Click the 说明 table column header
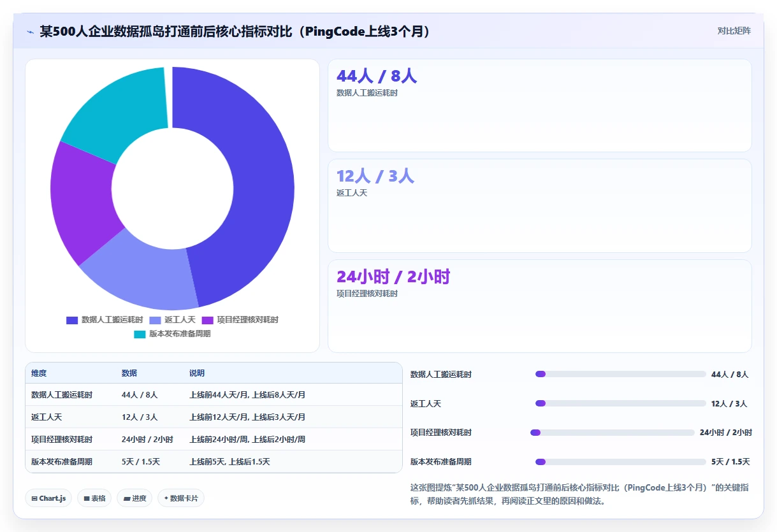The width and height of the screenshot is (777, 532). (197, 373)
